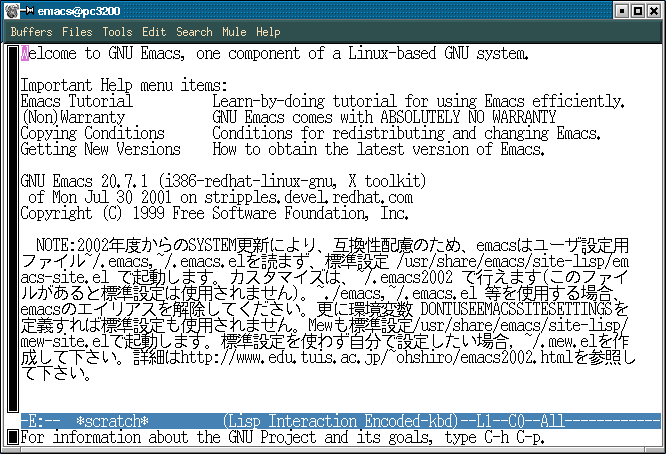Click 'ABSOLUTELY NO WARRANTY' text
This screenshot has width=666, height=454.
tap(468, 117)
